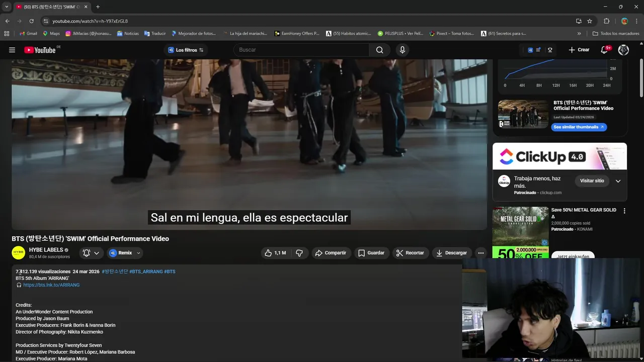This screenshot has height=362, width=644.
Task: Dislike the video with thumbs down
Action: tap(299, 253)
